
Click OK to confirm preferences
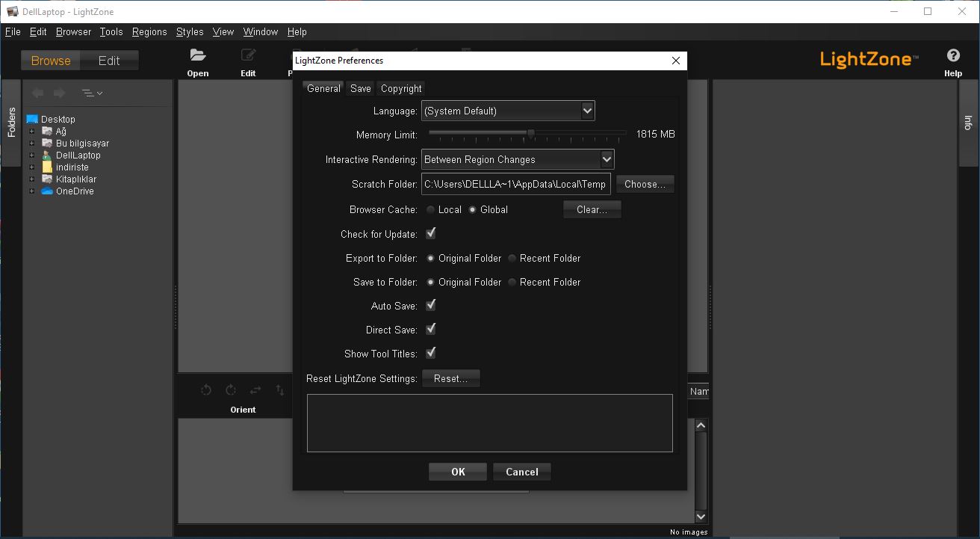coord(458,472)
